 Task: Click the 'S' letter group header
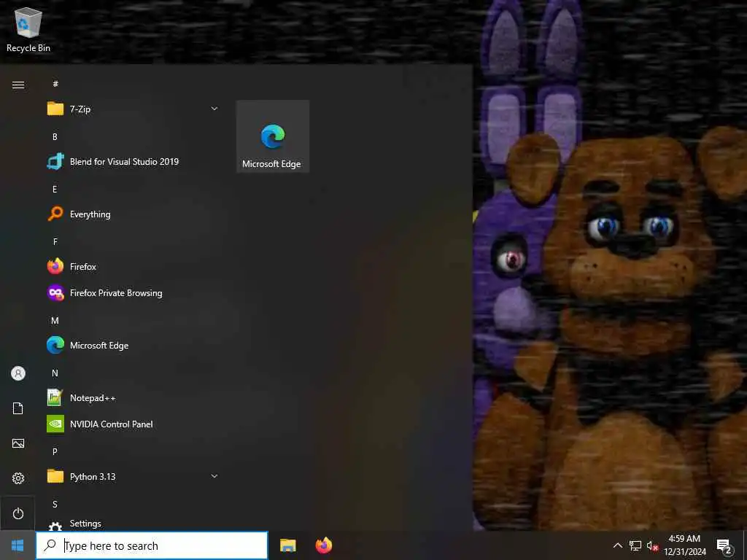coord(55,504)
